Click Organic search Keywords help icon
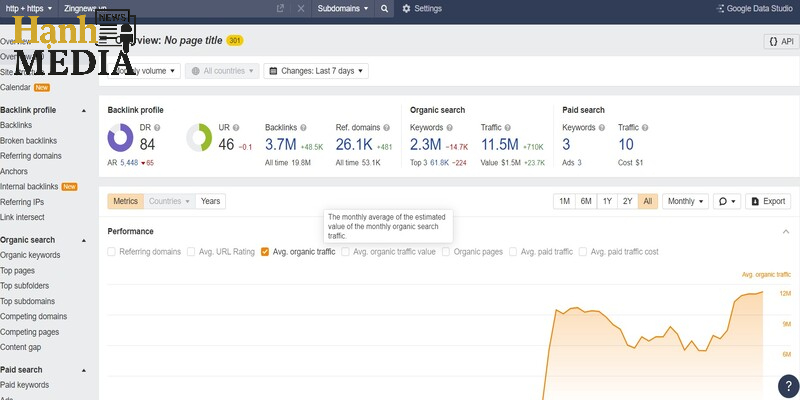 click(x=449, y=128)
